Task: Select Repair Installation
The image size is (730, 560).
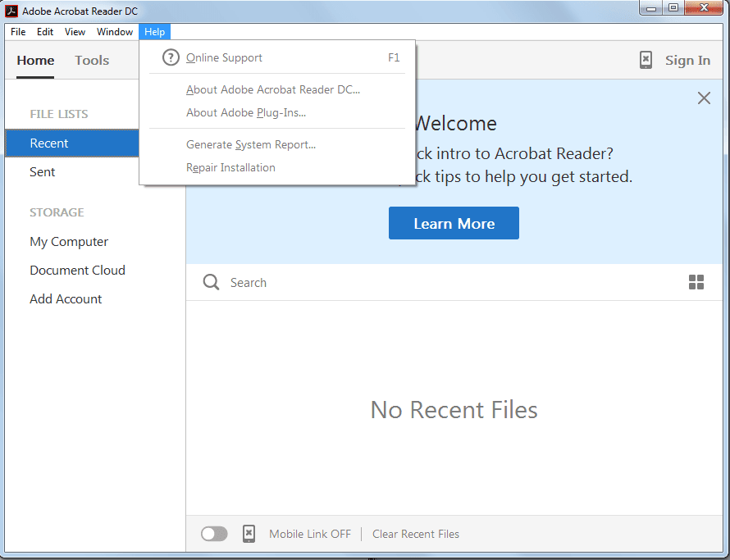Action: (277, 167)
